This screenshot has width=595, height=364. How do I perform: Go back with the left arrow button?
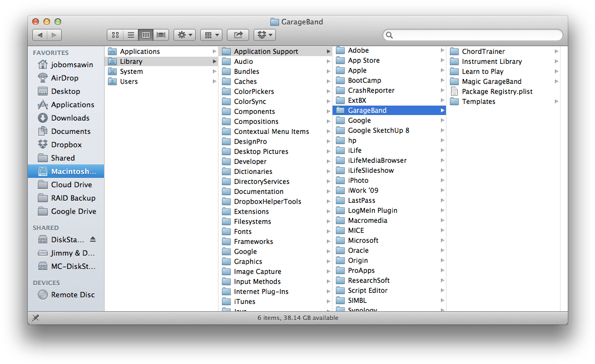(x=40, y=35)
